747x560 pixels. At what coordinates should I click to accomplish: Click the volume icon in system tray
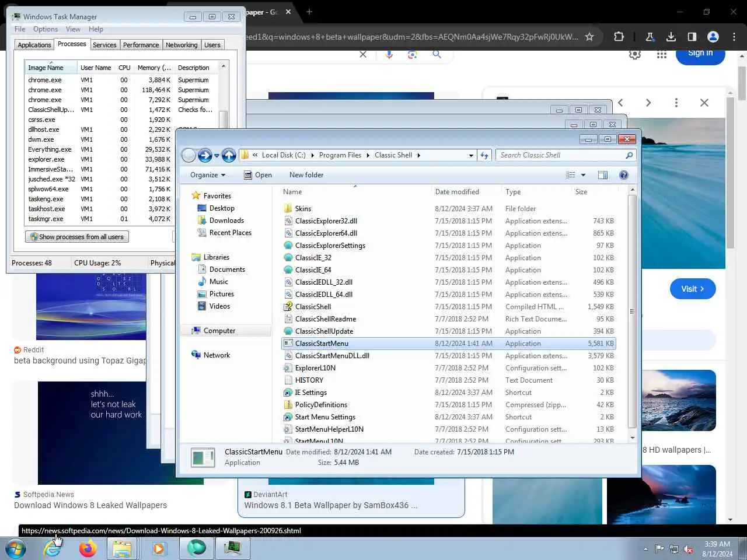[689, 549]
